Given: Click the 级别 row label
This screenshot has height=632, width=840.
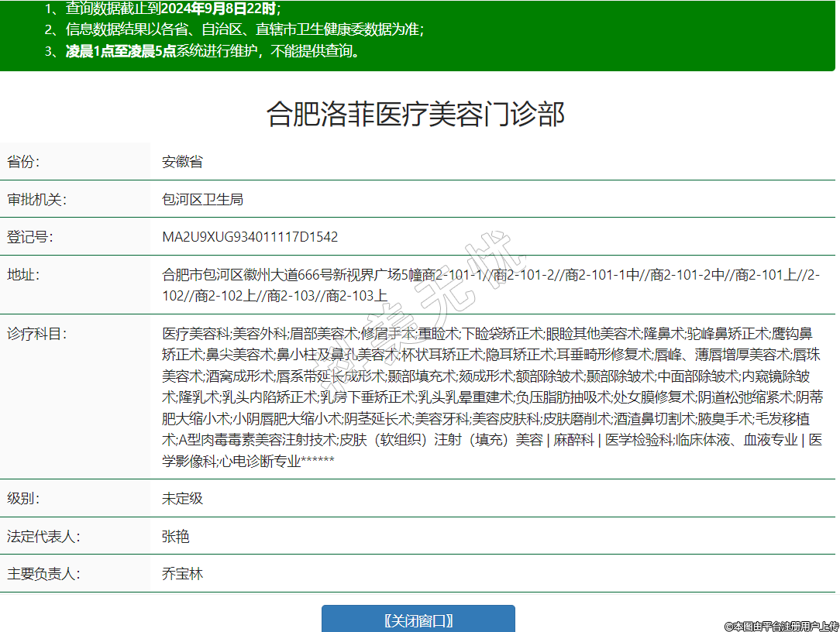Looking at the screenshot, I should pyautogui.click(x=23, y=498).
